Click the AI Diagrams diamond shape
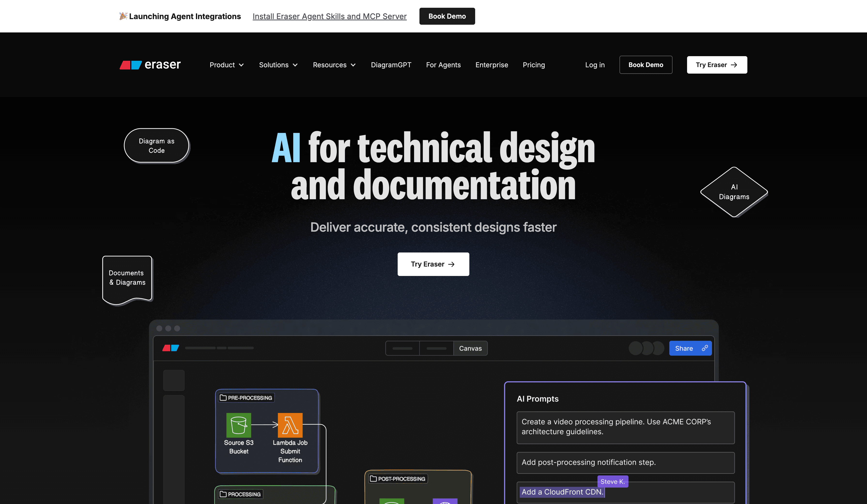 pos(734,192)
